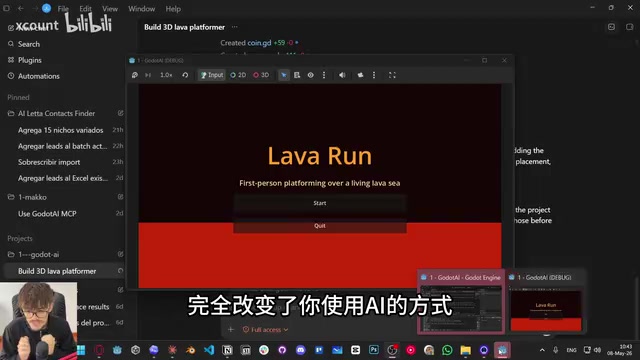
Task: Click the list select mode icon
Action: point(297,75)
